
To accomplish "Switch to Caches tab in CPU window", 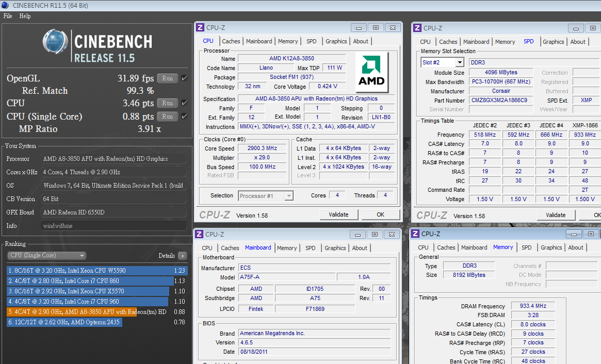I will pyautogui.click(x=231, y=41).
